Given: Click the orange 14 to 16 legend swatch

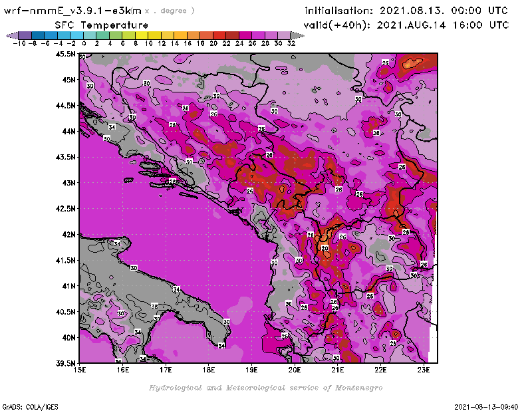Looking at the screenshot, I should point(180,36).
